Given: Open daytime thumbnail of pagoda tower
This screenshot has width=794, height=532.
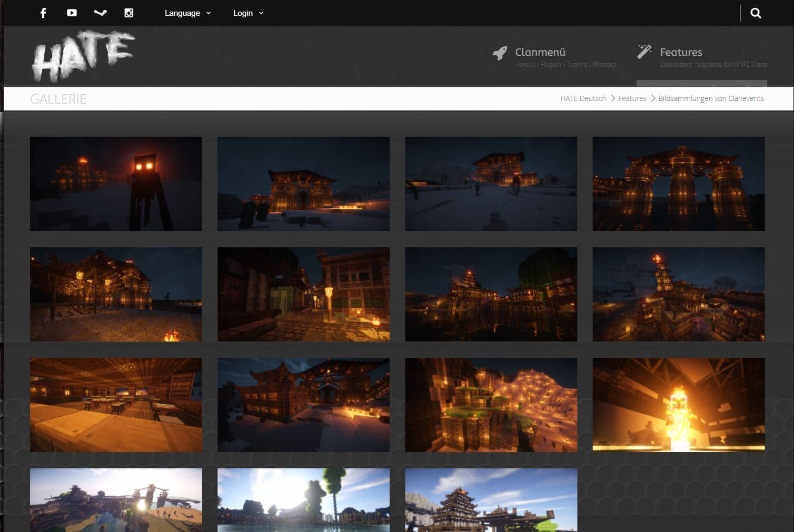Looking at the screenshot, I should point(491,500).
